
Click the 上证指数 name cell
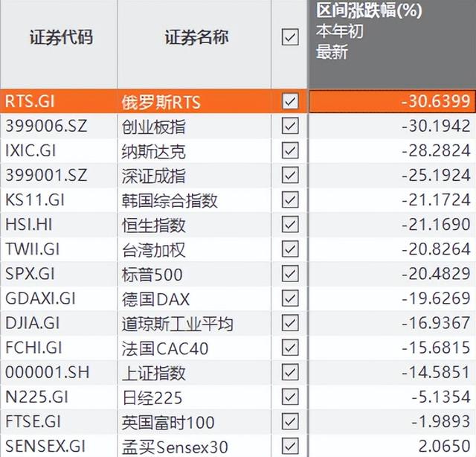[x=194, y=372]
